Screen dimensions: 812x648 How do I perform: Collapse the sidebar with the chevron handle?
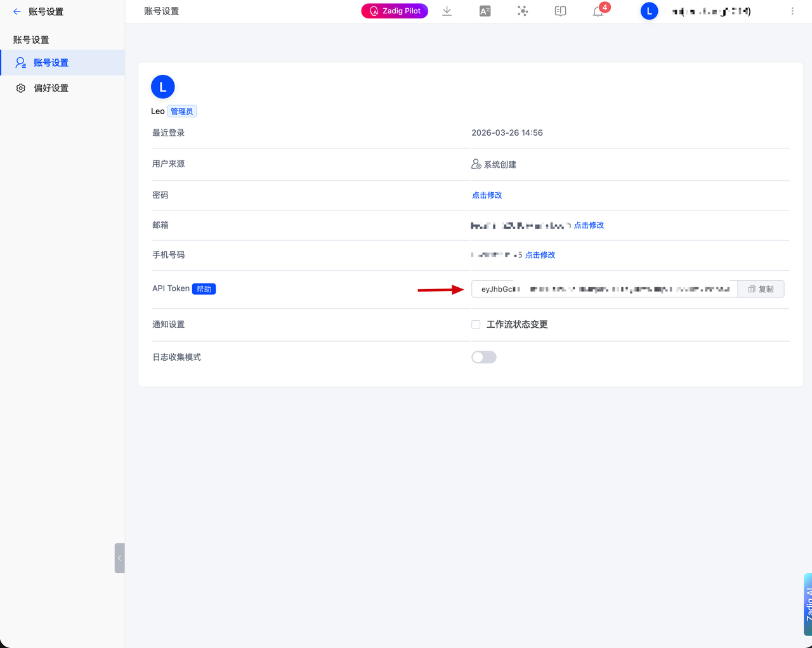click(119, 558)
